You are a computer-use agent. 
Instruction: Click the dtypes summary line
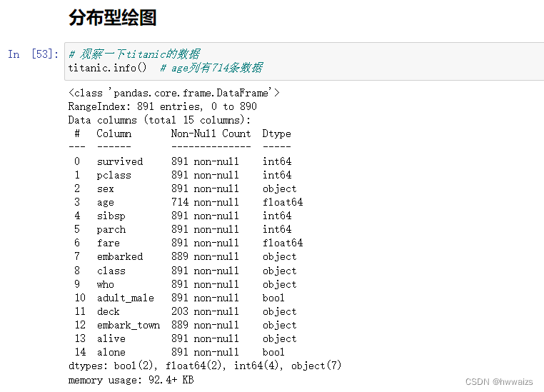pyautogui.click(x=205, y=366)
